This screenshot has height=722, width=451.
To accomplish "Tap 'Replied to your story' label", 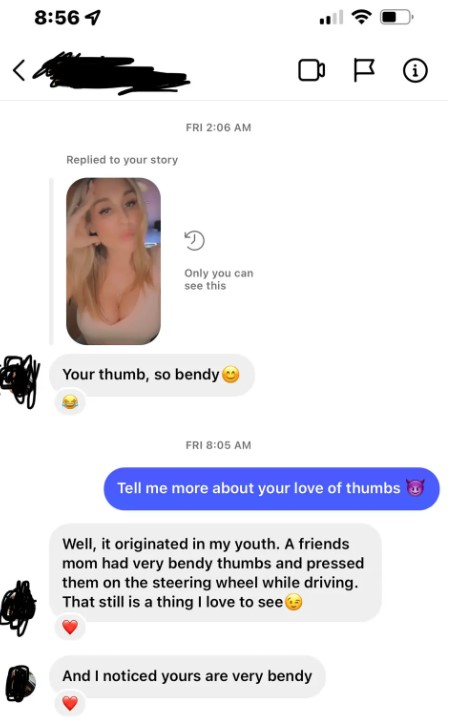I will point(122,160).
